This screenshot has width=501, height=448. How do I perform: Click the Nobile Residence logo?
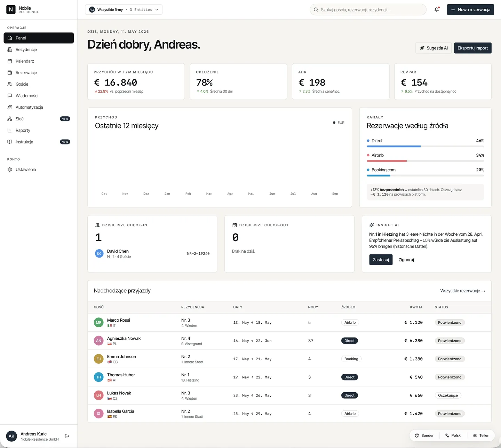coord(23,10)
